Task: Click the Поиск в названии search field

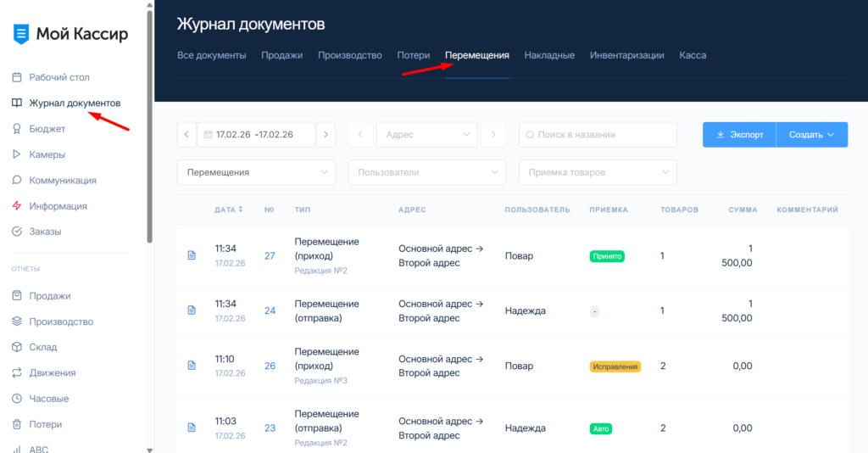Action: [598, 134]
